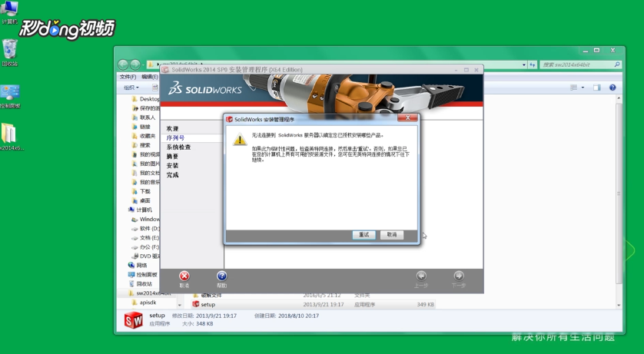
Task: Select 控制面板 in the Explorer navigation tree
Action: [x=142, y=274]
